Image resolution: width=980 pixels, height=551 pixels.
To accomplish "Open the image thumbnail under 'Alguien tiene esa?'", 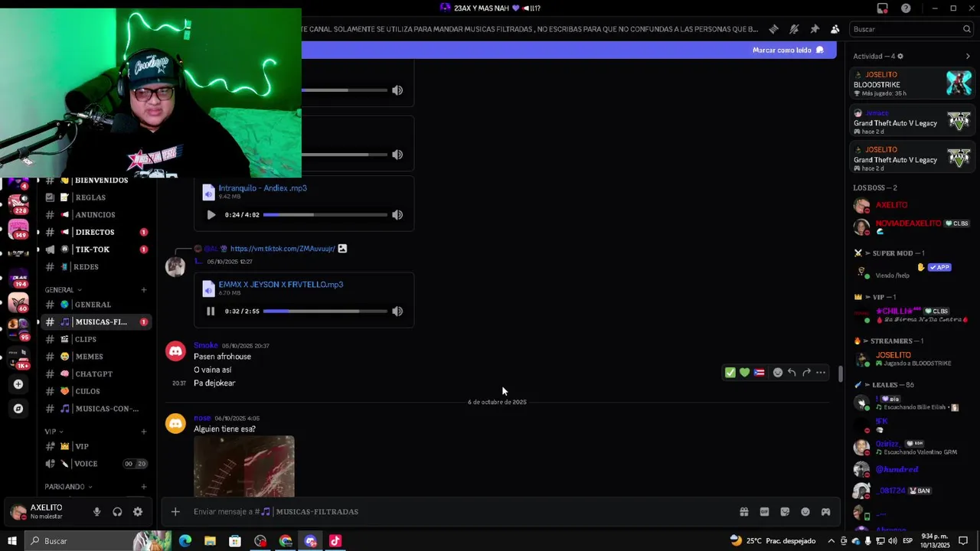I will click(x=244, y=467).
